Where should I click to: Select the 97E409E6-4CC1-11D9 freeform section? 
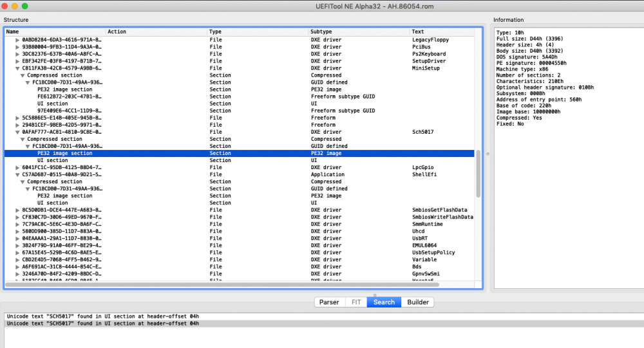[240, 111]
